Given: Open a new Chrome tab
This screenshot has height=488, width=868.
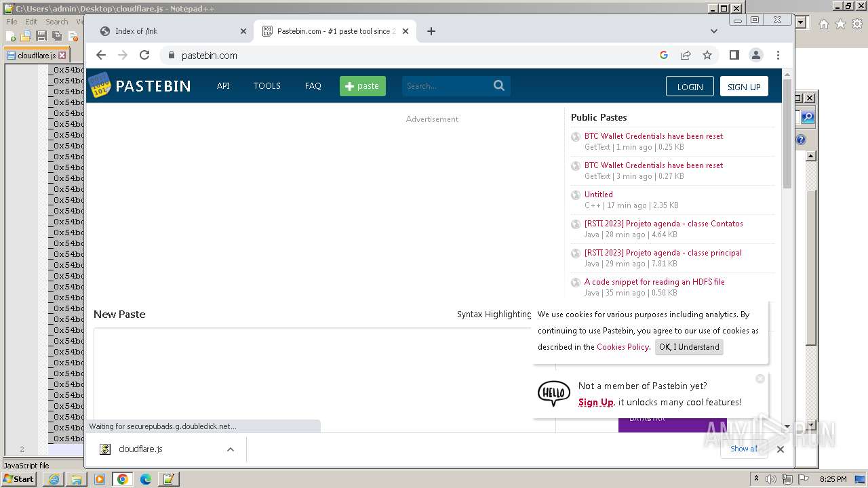Looking at the screenshot, I should click(x=431, y=31).
